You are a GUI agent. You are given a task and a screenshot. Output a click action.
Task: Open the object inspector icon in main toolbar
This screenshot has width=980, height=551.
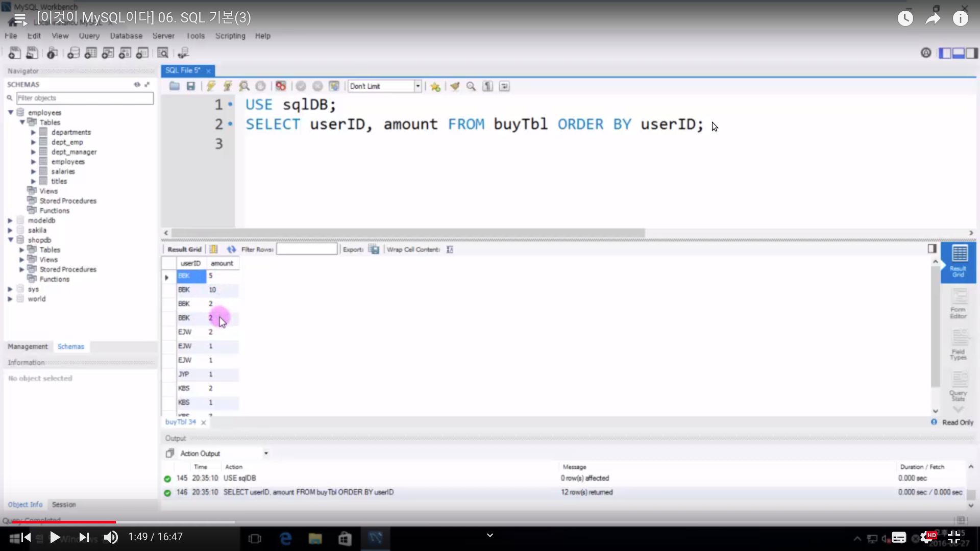tap(52, 53)
